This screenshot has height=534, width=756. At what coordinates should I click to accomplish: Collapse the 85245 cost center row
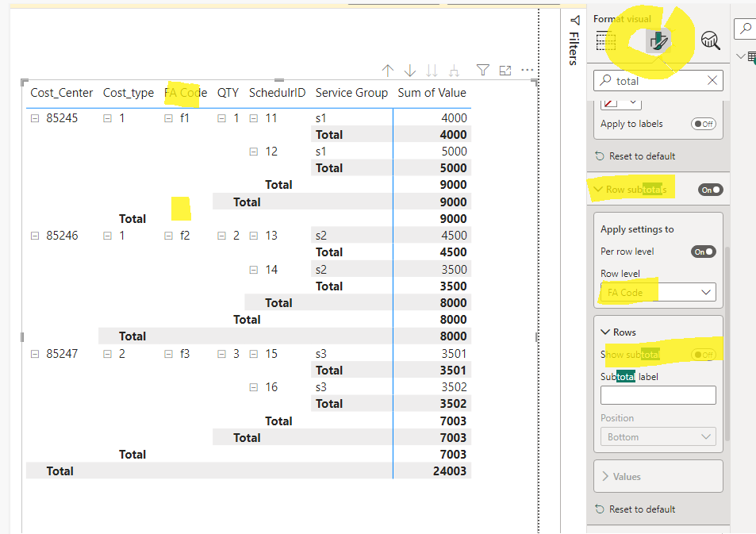click(x=35, y=118)
